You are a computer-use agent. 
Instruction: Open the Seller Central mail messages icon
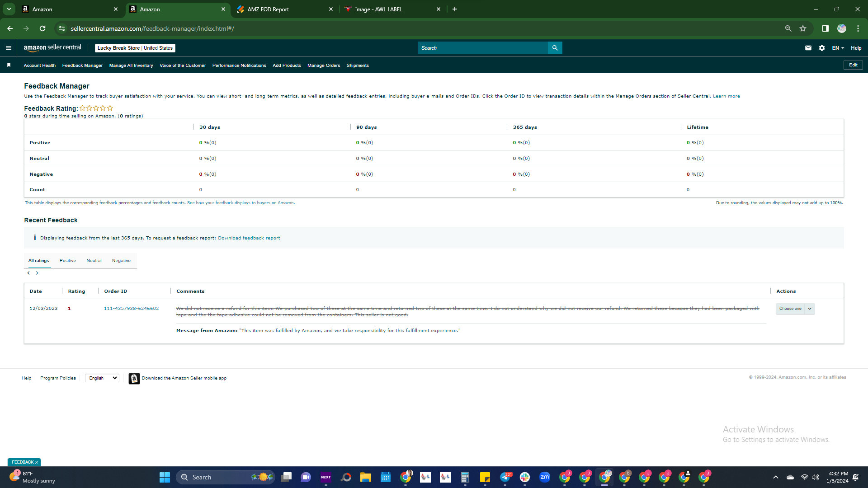point(808,48)
